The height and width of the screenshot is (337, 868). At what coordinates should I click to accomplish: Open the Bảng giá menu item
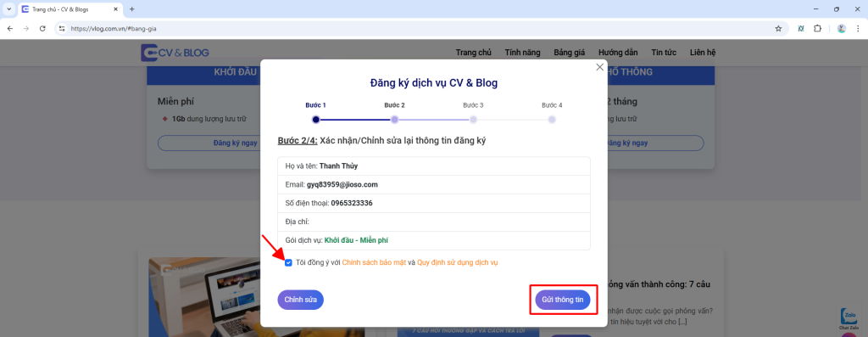pos(569,53)
